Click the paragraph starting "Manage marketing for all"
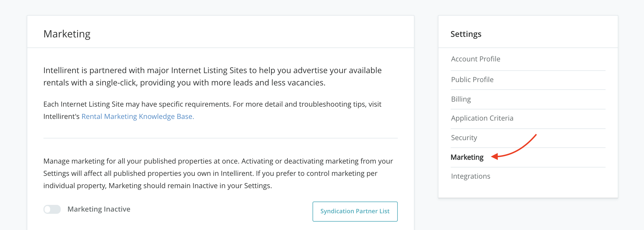This screenshot has height=230, width=644. click(x=218, y=173)
